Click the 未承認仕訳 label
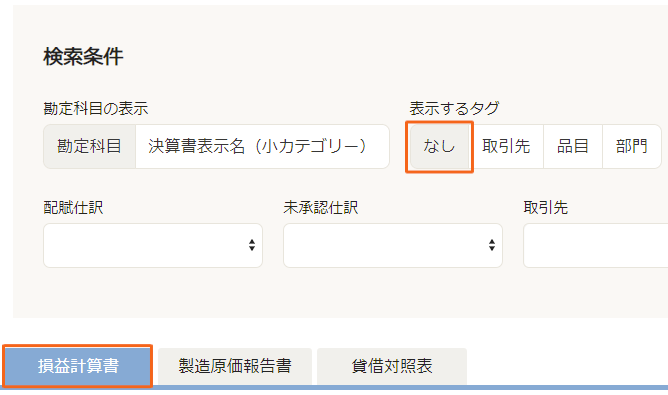 tap(321, 208)
